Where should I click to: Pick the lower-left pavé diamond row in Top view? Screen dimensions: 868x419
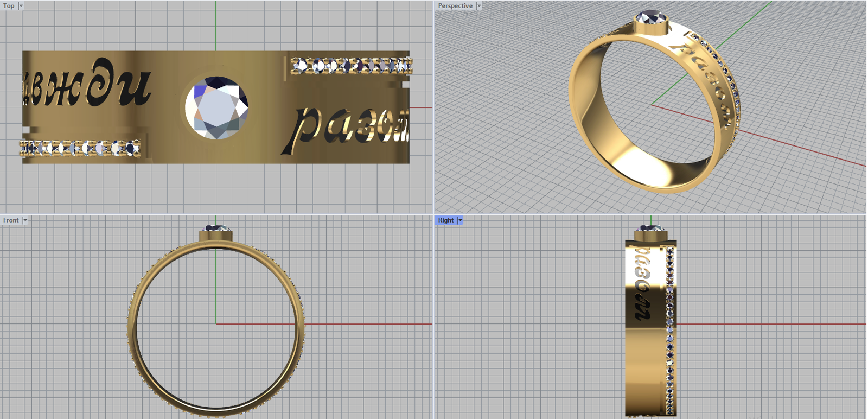[80, 148]
